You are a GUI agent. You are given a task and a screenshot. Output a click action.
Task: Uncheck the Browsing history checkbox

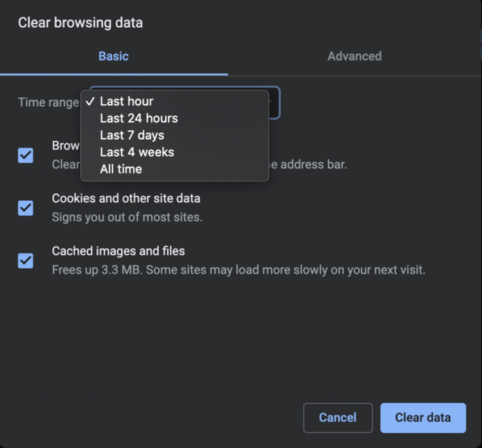coord(26,155)
